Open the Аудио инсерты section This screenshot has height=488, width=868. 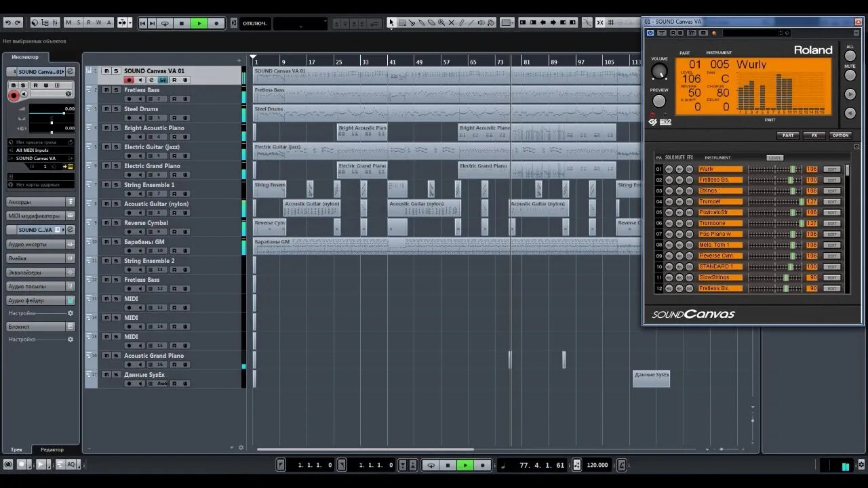pos(41,244)
